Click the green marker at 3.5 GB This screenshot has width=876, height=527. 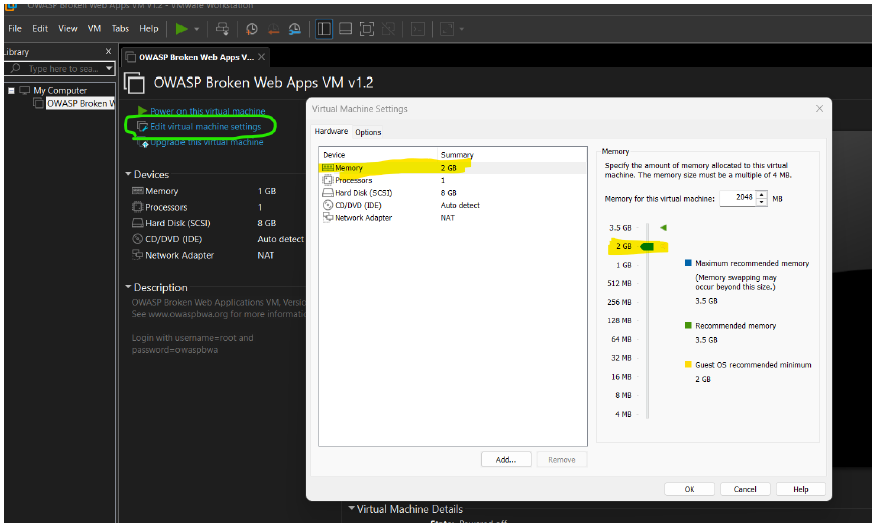(x=663, y=227)
